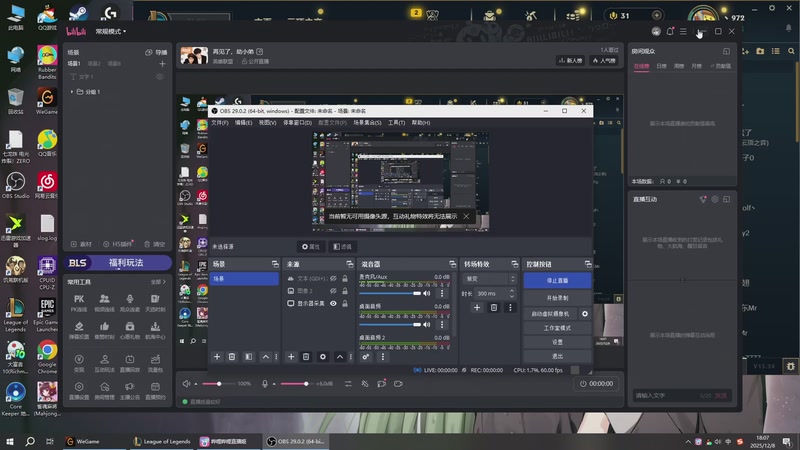Open the 流量包 tool
Viewport: 800px width, 450px height.
155,363
